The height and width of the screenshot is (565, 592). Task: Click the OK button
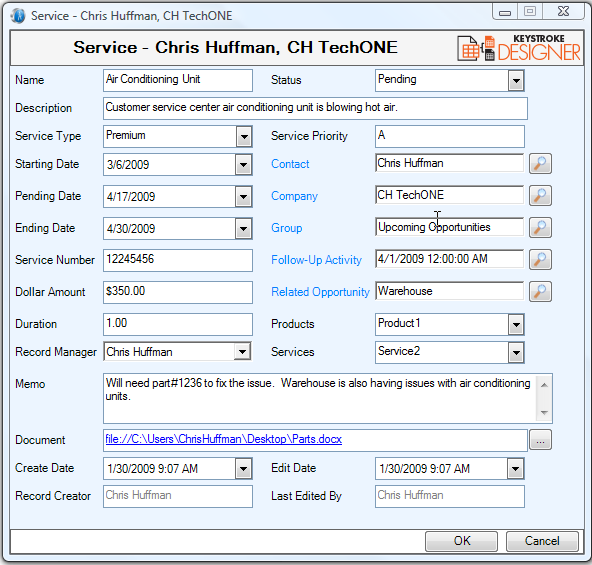click(x=461, y=541)
